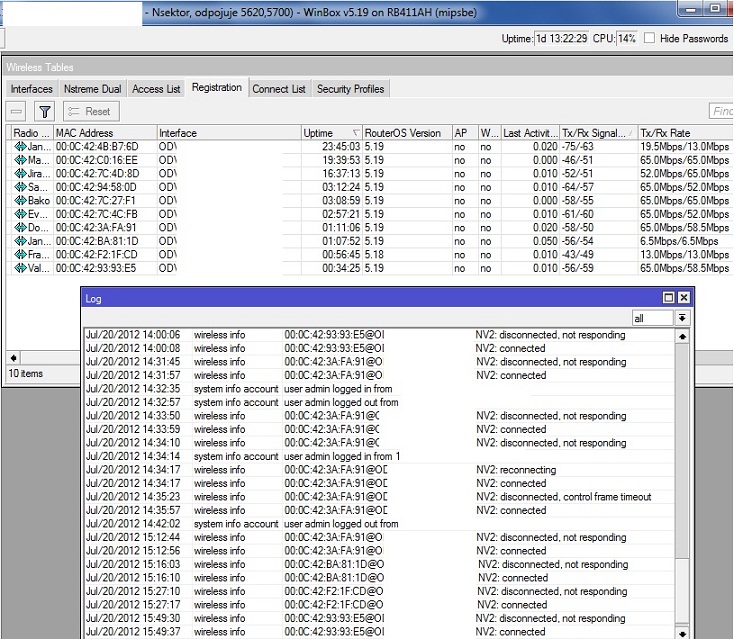734x639 pixels.
Task: Select log entry at 15:16:03
Action: click(379, 564)
